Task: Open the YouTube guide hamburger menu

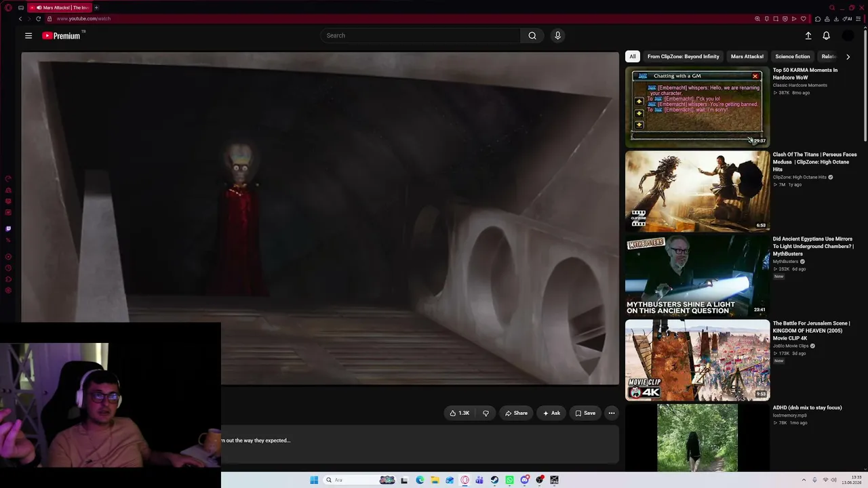Action: [28, 36]
